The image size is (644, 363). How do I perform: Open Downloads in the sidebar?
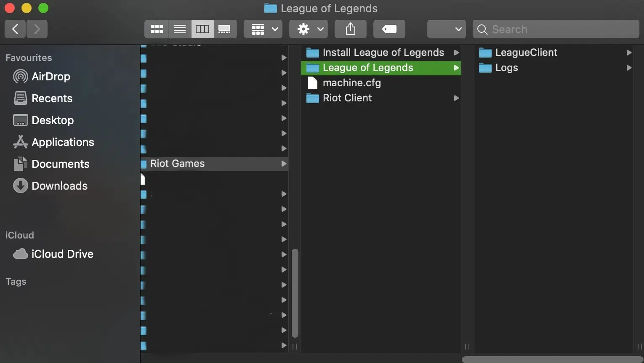[51, 186]
